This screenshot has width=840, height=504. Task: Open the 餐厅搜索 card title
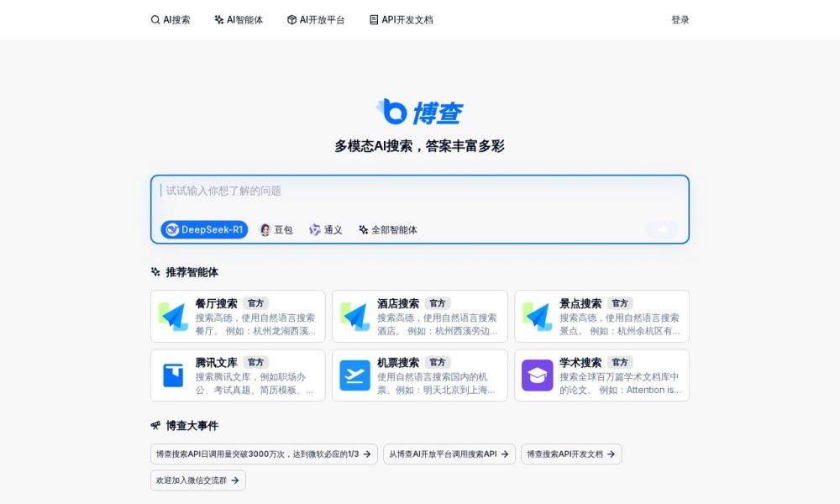[216, 304]
